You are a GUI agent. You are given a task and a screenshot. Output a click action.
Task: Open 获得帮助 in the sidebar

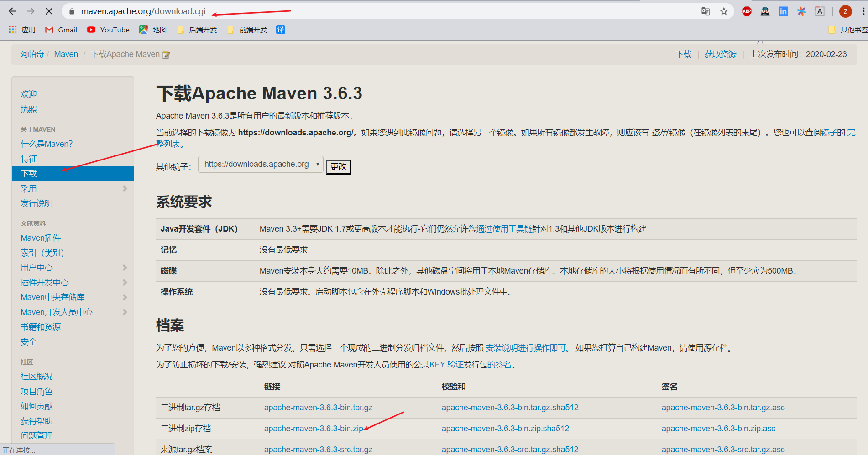coord(37,421)
